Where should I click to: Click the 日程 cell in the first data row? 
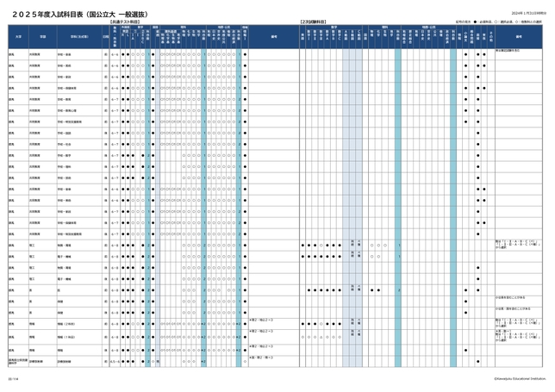pyautogui.click(x=105, y=53)
